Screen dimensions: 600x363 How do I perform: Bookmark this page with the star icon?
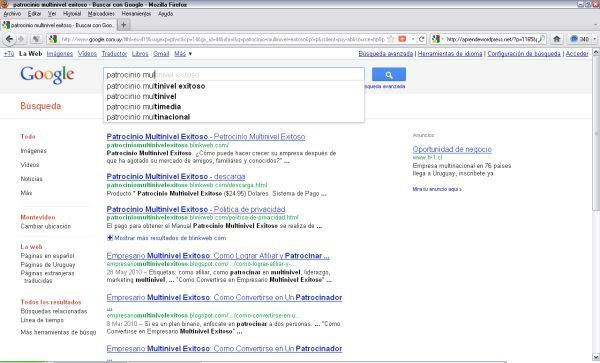(x=391, y=39)
